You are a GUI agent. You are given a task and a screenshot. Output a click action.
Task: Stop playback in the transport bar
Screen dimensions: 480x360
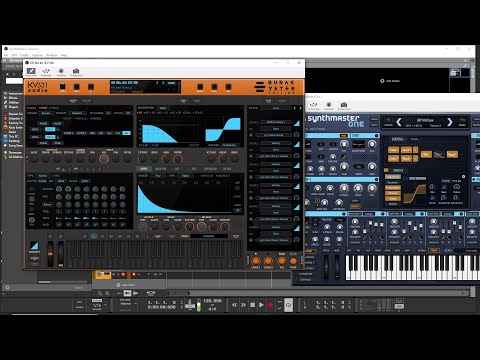click(253, 305)
